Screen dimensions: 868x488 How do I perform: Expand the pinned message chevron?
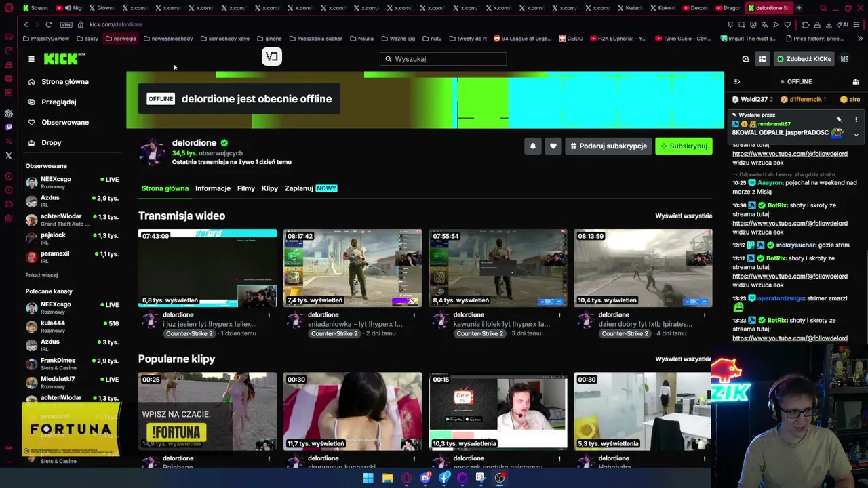coord(856,134)
